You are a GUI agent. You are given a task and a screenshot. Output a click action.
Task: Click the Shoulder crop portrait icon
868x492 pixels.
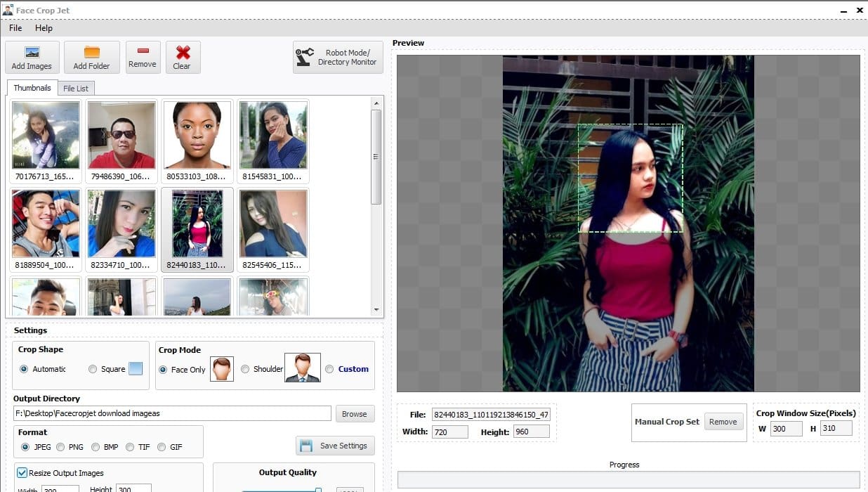pos(302,368)
